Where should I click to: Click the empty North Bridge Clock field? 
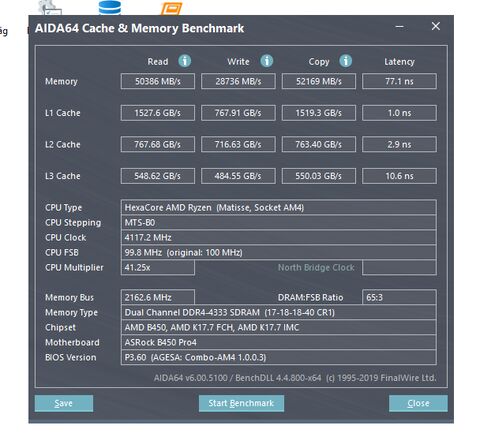click(399, 268)
